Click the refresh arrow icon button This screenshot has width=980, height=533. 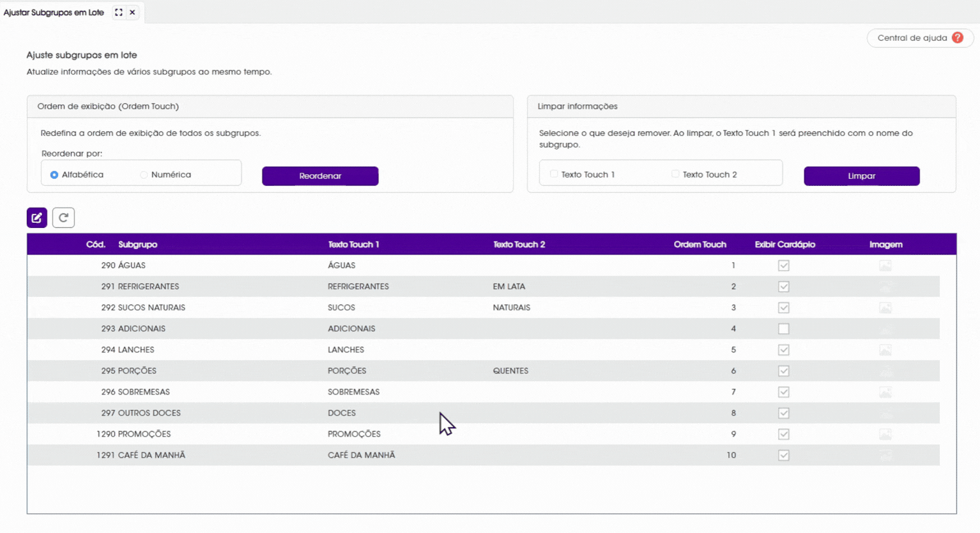63,218
